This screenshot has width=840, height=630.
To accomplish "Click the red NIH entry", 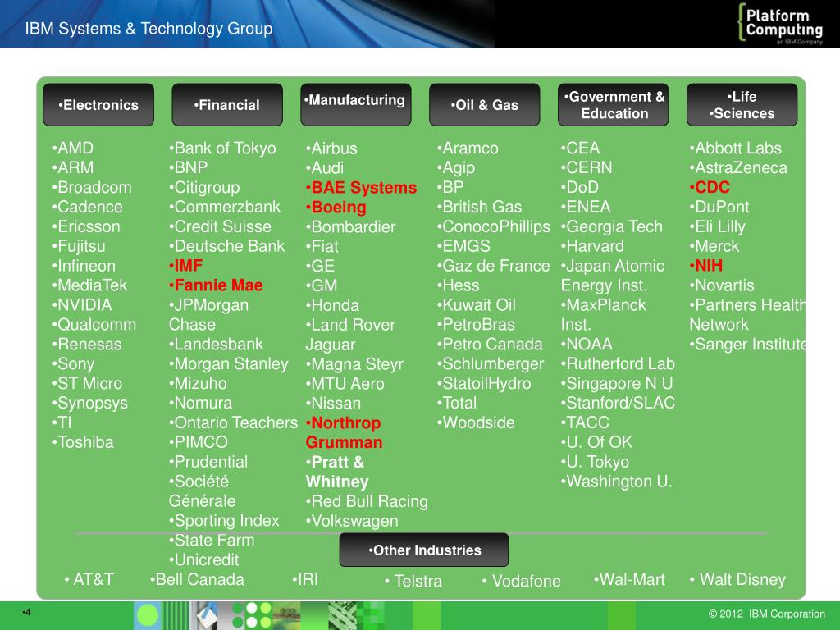I will (706, 266).
